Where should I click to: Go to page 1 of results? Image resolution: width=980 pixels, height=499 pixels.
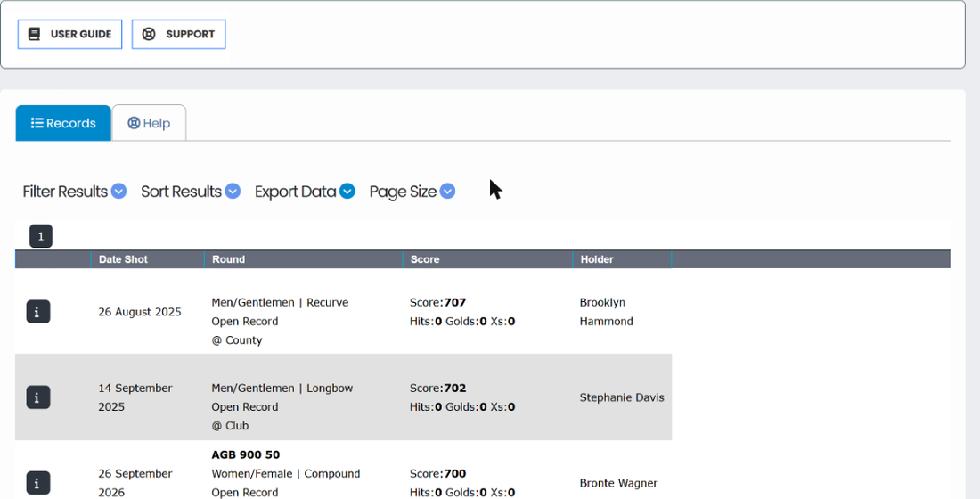click(41, 236)
